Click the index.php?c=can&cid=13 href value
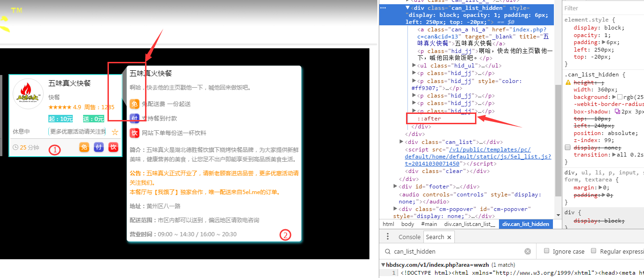644x278 pixels. [483, 33]
